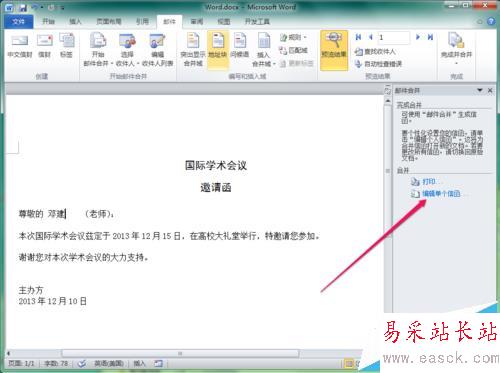Click the 邀请函 title in document
The height and width of the screenshot is (373, 500).
[216, 187]
